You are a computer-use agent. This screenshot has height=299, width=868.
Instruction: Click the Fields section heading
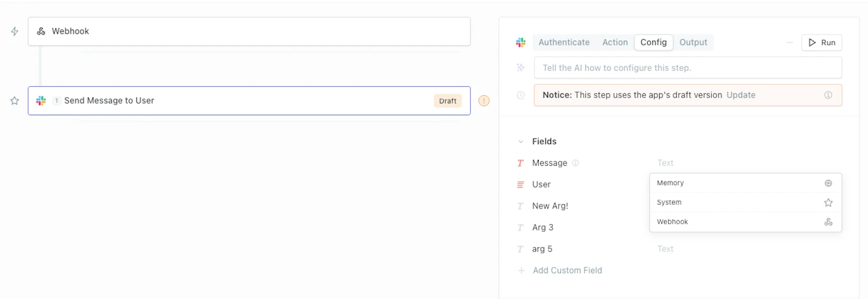544,141
